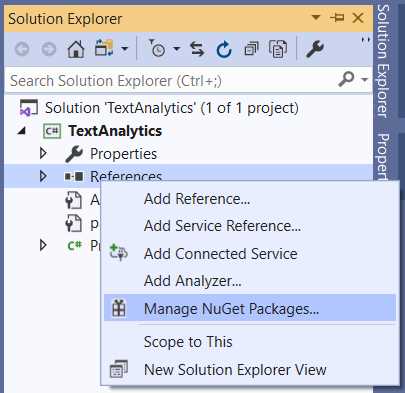Click the magnifier search icon

[x=346, y=79]
